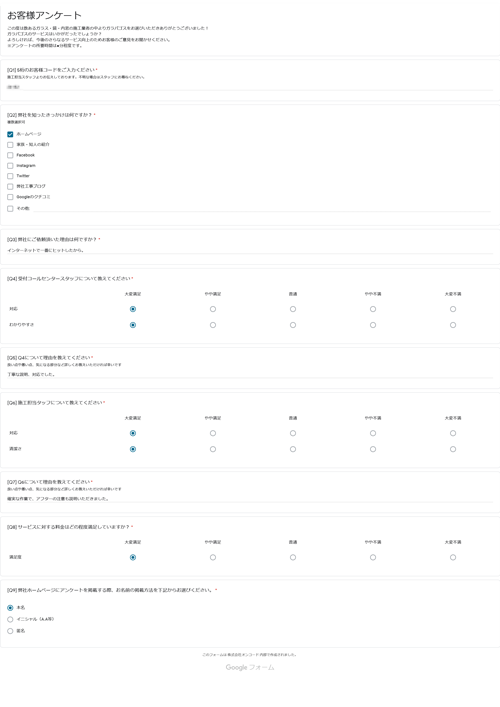The height and width of the screenshot is (707, 500).
Task: Select 普通 for Q8 満足度 row
Action: 293,558
